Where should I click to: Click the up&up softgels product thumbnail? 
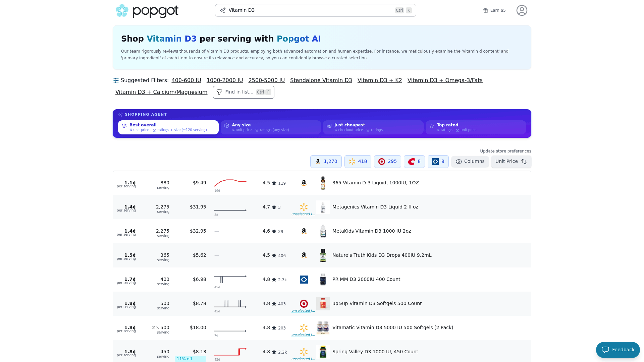pyautogui.click(x=323, y=304)
